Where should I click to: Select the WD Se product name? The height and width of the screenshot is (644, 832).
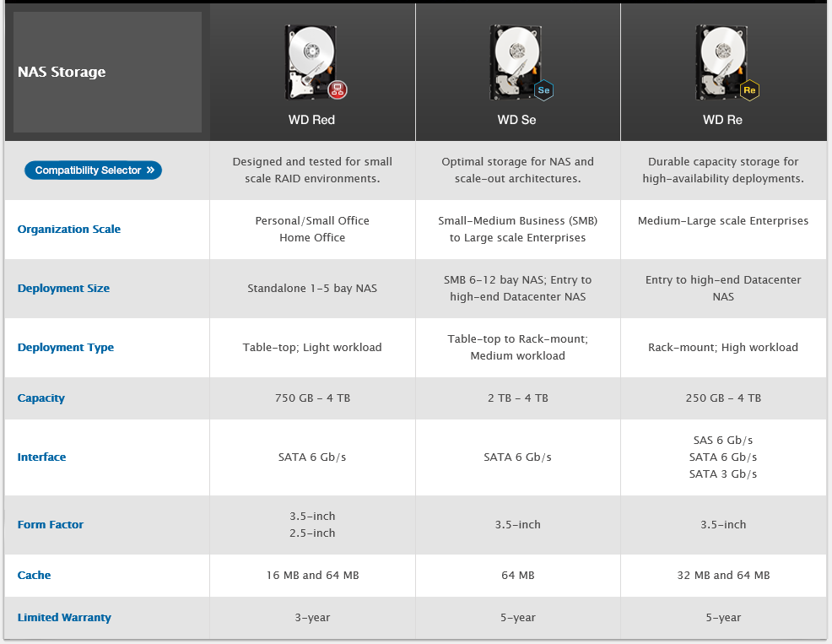click(516, 120)
